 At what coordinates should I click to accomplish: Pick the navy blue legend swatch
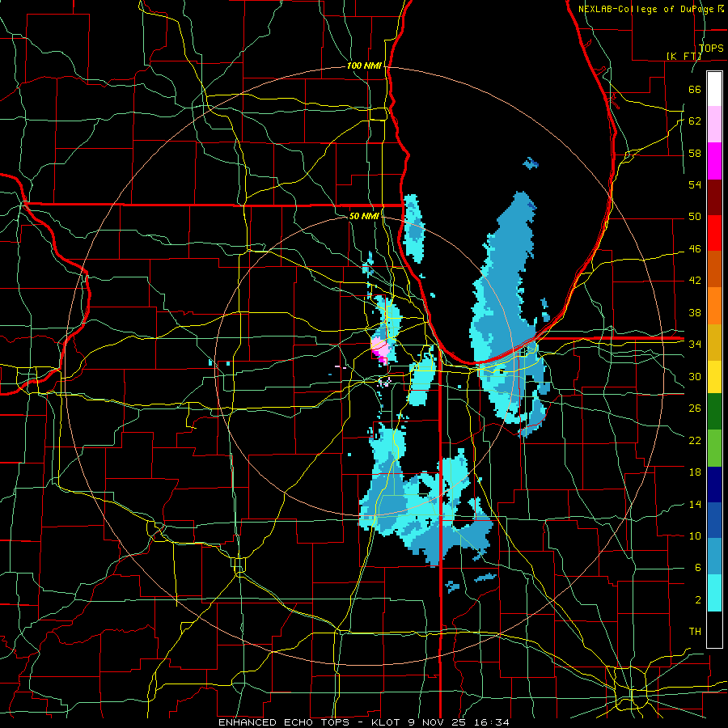click(x=714, y=485)
